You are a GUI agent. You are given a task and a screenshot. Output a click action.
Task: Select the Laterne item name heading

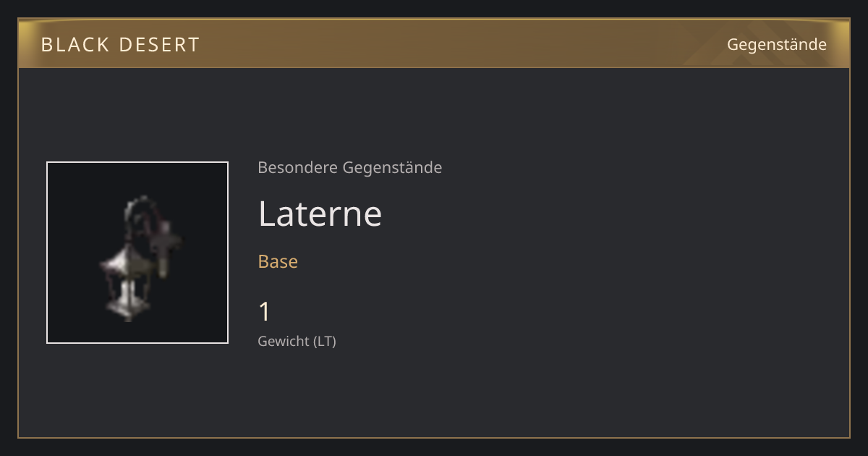point(320,214)
